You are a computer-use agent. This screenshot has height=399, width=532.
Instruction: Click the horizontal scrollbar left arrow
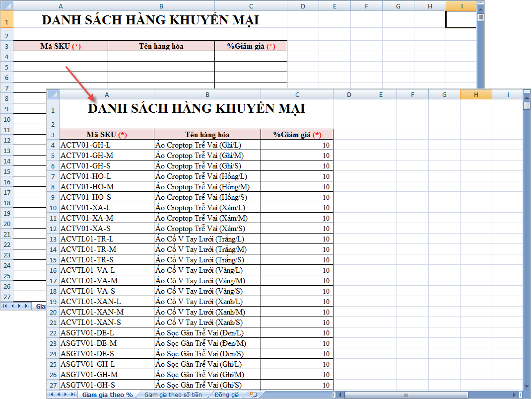click(340, 395)
